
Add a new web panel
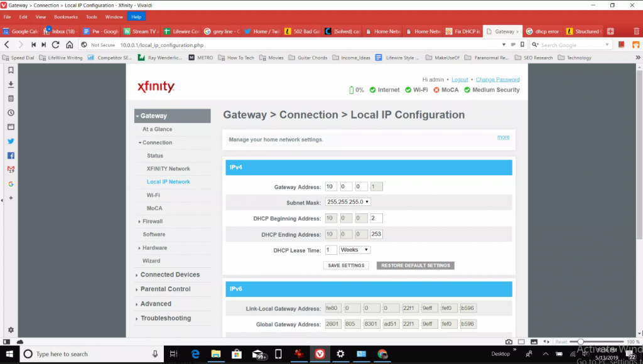pos(11,198)
